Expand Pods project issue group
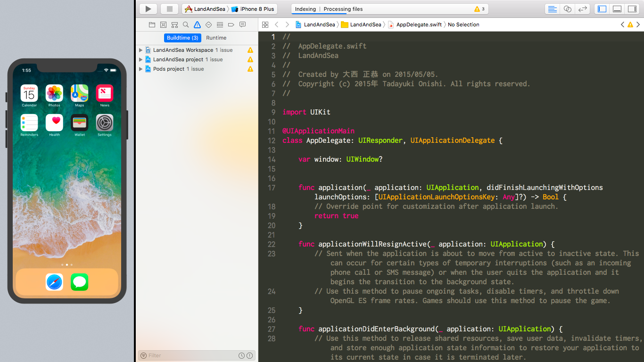The image size is (644, 362). 140,69
